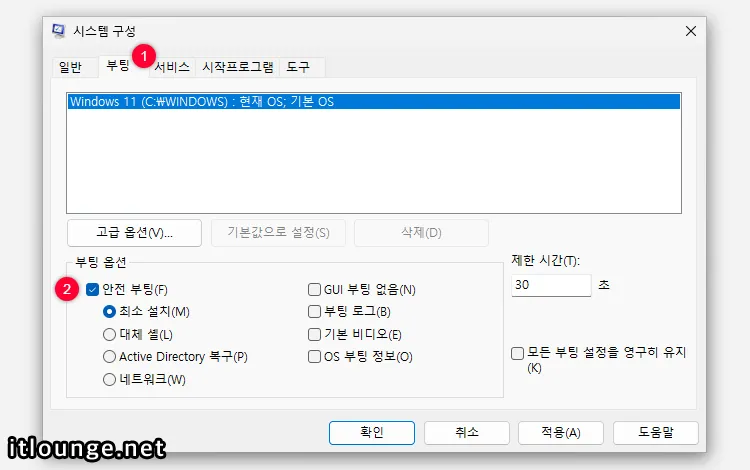The width and height of the screenshot is (750, 470).
Task: Open 고급 옵션(V)... advanced options
Action: tap(134, 233)
